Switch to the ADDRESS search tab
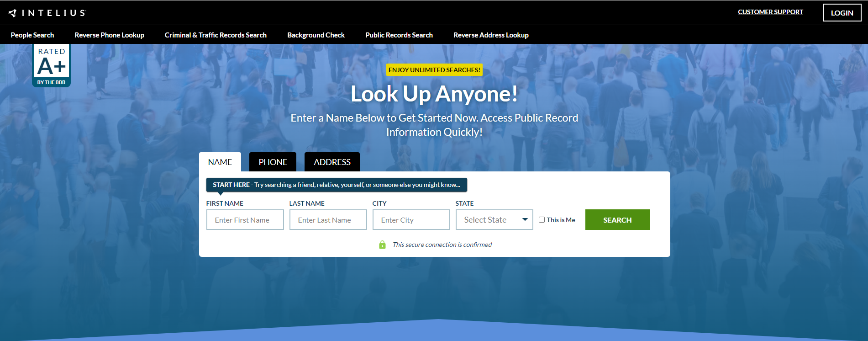The height and width of the screenshot is (341, 868). 332,162
